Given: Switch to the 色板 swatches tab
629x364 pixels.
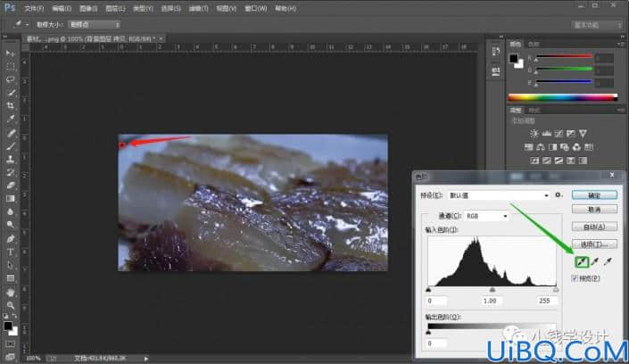Looking at the screenshot, I should [x=534, y=44].
